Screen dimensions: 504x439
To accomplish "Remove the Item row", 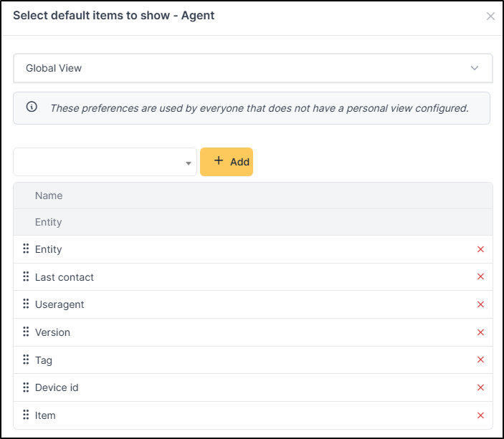I will click(480, 415).
